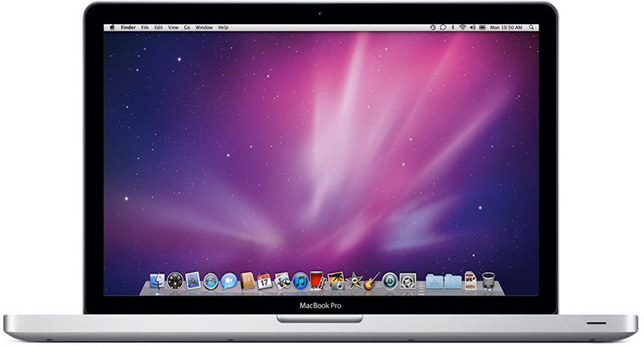This screenshot has width=644, height=346.
Task: Click the iChat status bubble in menu bar
Action: (443, 27)
